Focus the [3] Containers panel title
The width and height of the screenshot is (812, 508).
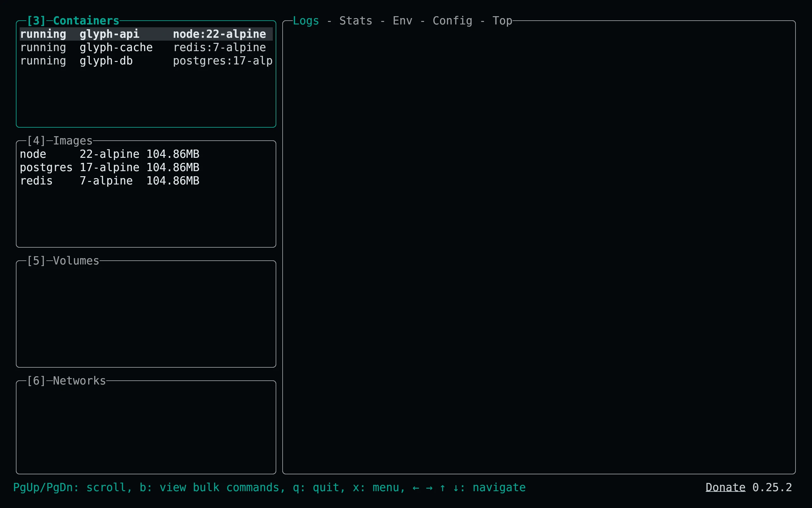[73, 21]
